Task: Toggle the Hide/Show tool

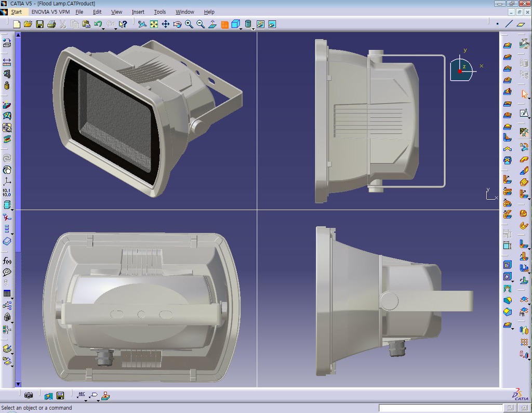Action: [260, 24]
